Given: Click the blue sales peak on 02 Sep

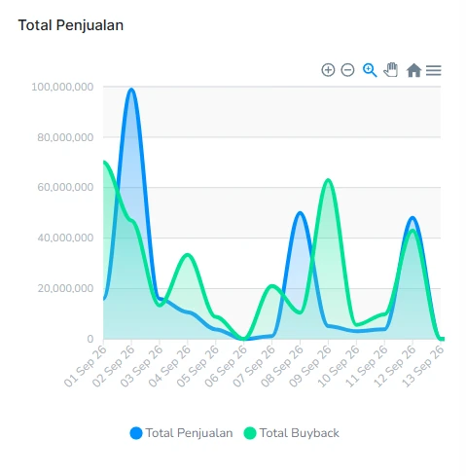Looking at the screenshot, I should (x=131, y=90).
